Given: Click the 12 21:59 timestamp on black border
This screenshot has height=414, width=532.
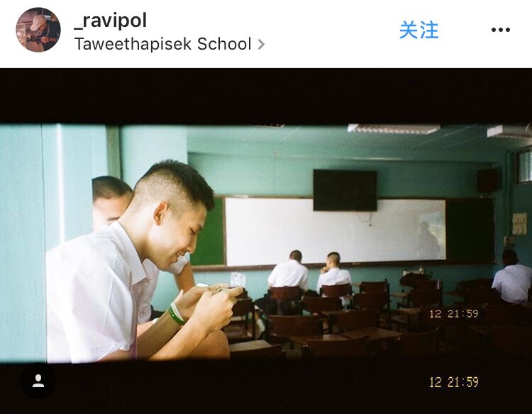Looking at the screenshot, I should 454,382.
